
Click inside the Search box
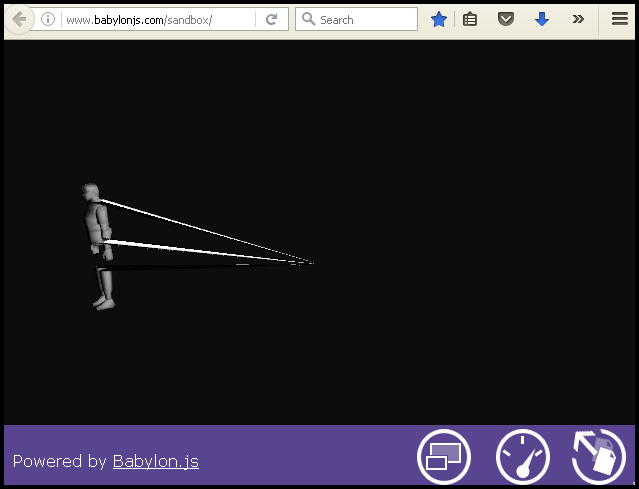[x=356, y=19]
